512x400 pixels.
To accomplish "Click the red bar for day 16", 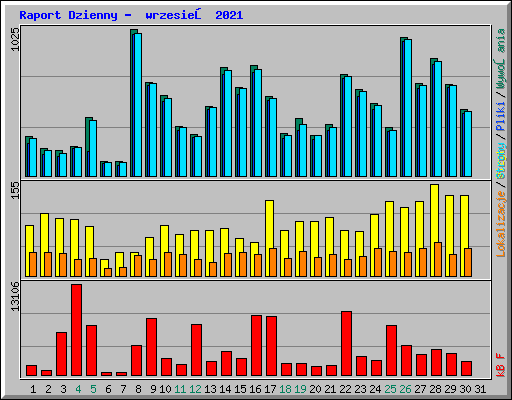I will coord(256,346).
